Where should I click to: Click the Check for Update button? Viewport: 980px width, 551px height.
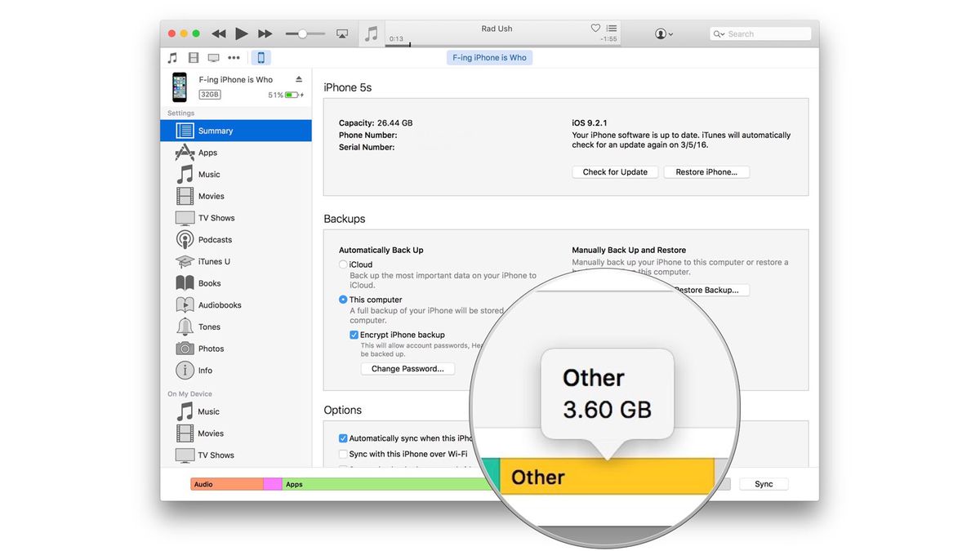614,171
